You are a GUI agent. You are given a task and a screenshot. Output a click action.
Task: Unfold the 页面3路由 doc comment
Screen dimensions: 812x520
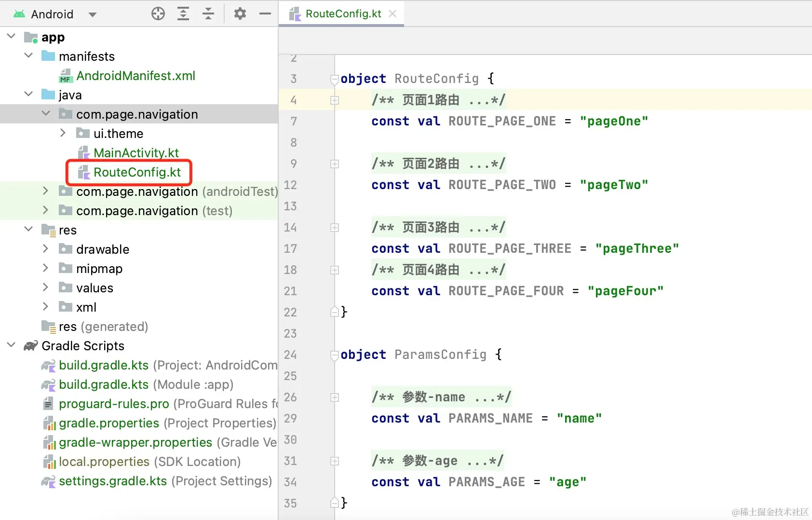coord(334,228)
